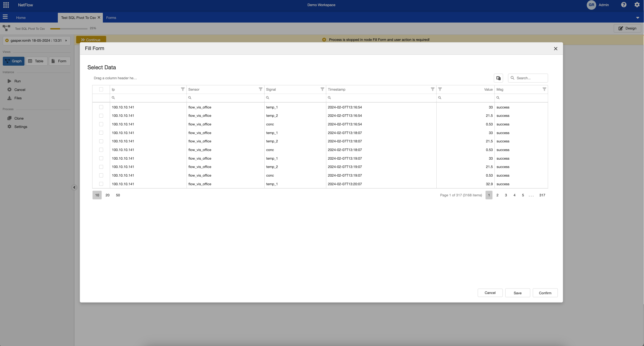This screenshot has height=346, width=644.
Task: Open the Timestamp column filter icon
Action: coord(432,89)
